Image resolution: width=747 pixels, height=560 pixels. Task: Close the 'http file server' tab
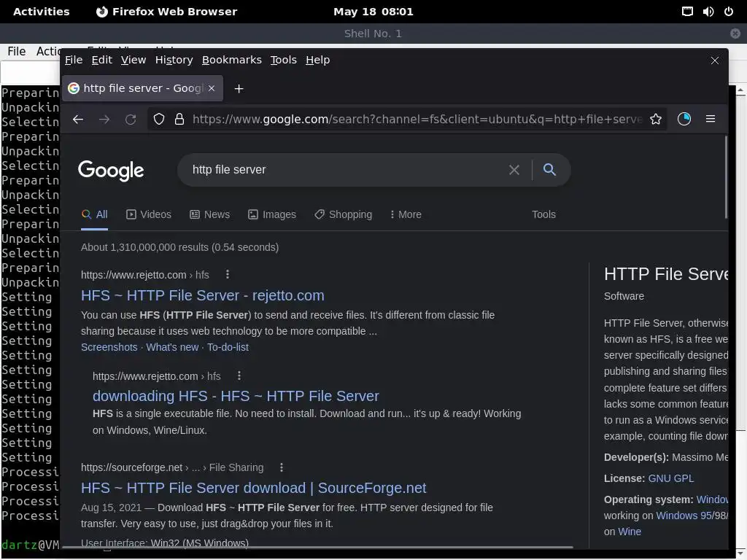pos(212,88)
